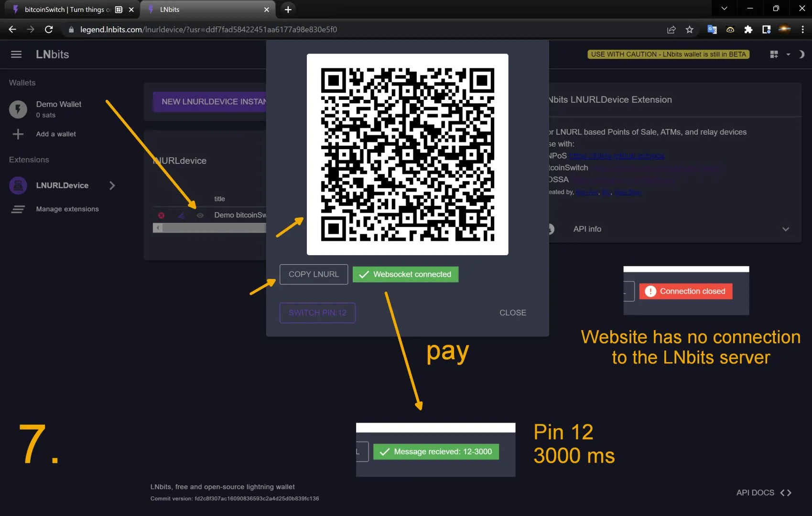Click the grid theme icon in header

(774, 54)
